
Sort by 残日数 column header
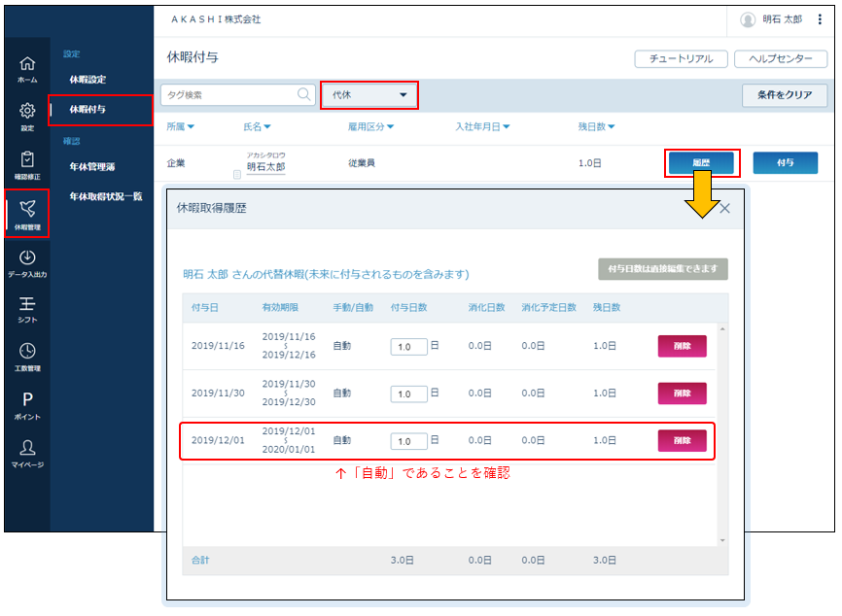pyautogui.click(x=596, y=126)
